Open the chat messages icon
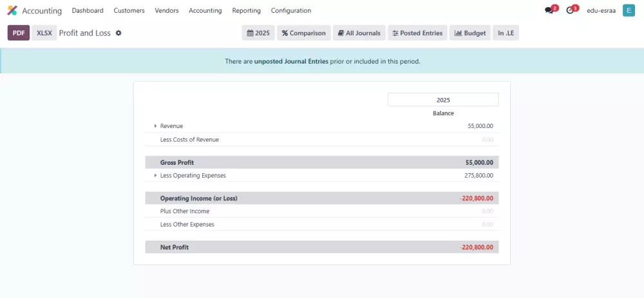This screenshot has width=644, height=298. pyautogui.click(x=549, y=10)
